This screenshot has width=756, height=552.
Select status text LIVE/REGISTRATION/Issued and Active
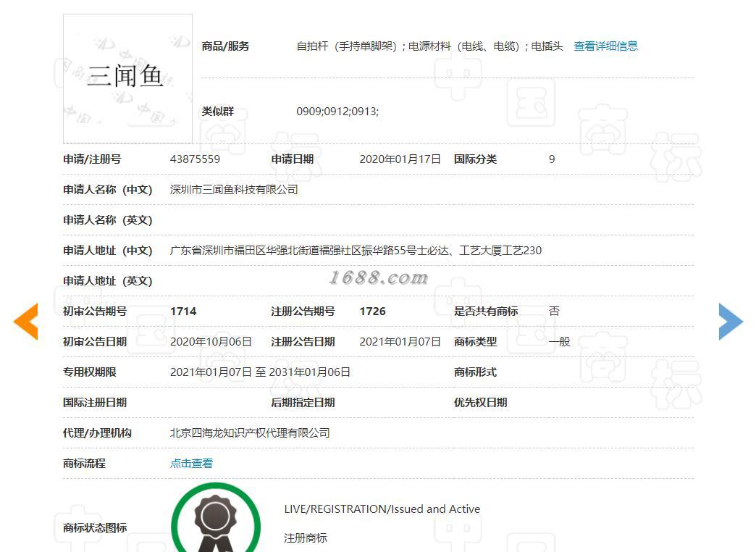click(x=382, y=509)
